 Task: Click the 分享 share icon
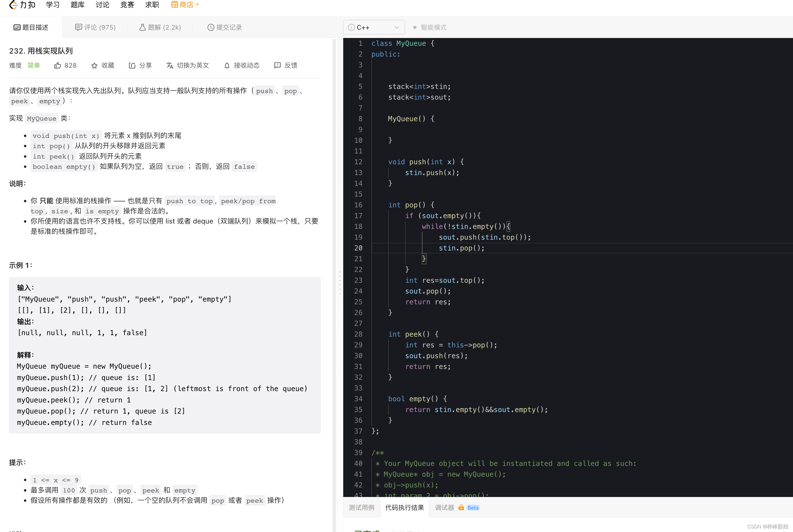(132, 66)
